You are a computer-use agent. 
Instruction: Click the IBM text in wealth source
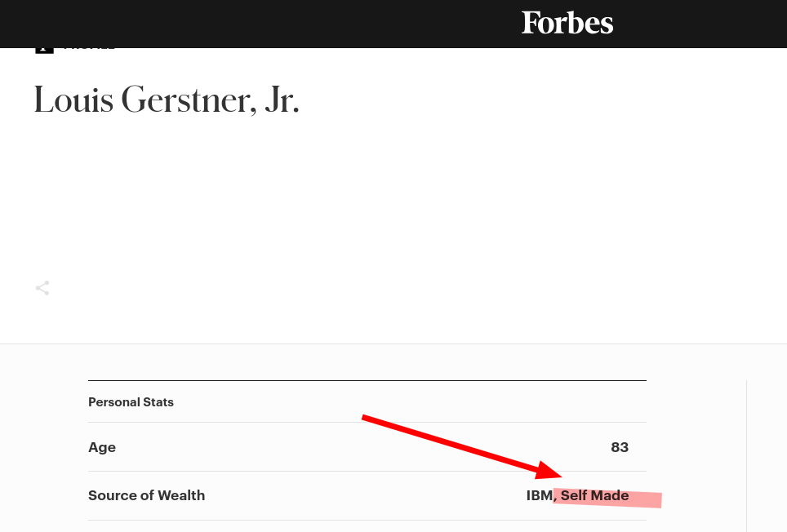tap(539, 495)
